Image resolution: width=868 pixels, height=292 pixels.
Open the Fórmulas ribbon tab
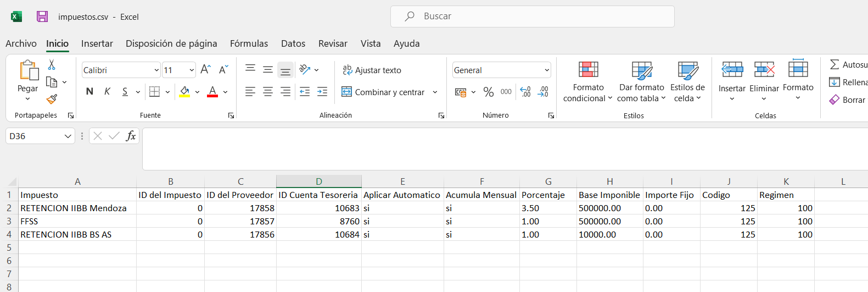pos(249,43)
